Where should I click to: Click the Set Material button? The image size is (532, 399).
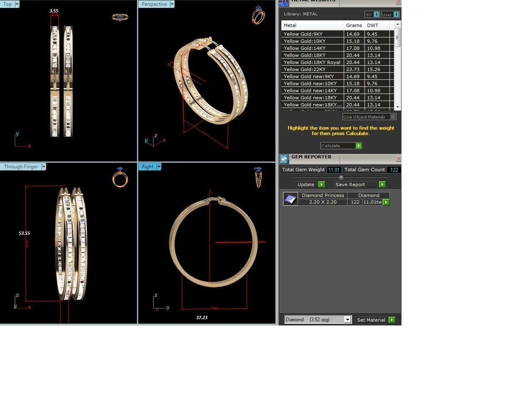375,320
